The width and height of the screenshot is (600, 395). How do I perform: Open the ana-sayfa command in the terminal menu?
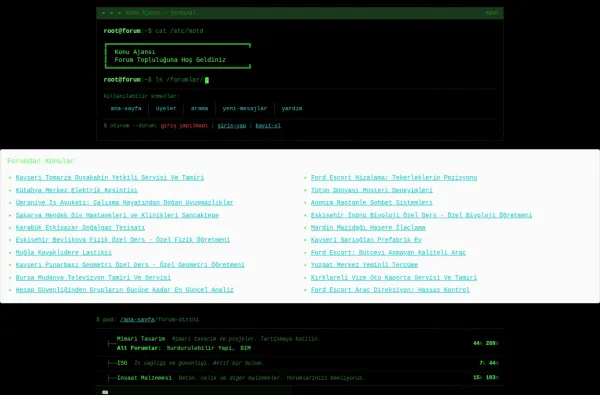coord(126,108)
